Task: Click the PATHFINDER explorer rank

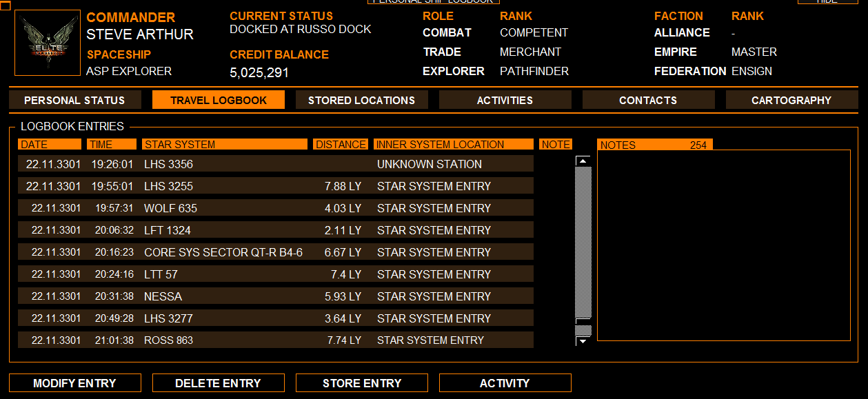Action: [534, 71]
